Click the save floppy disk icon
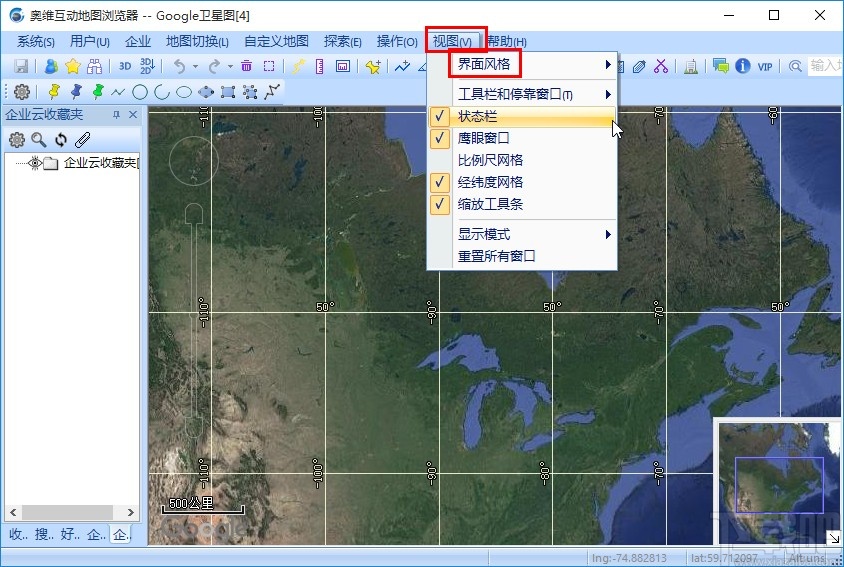Image resolution: width=844 pixels, height=567 pixels. [x=21, y=66]
